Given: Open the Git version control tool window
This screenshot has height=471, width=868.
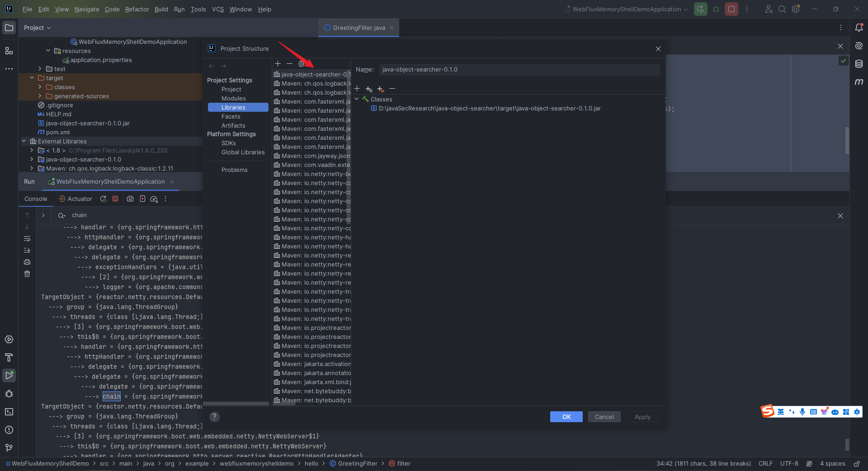Looking at the screenshot, I should pos(9,448).
